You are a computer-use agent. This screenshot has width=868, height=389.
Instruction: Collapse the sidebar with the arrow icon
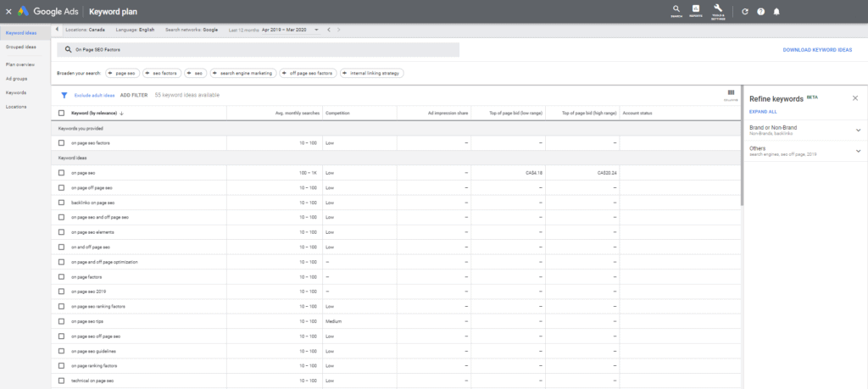(x=57, y=30)
